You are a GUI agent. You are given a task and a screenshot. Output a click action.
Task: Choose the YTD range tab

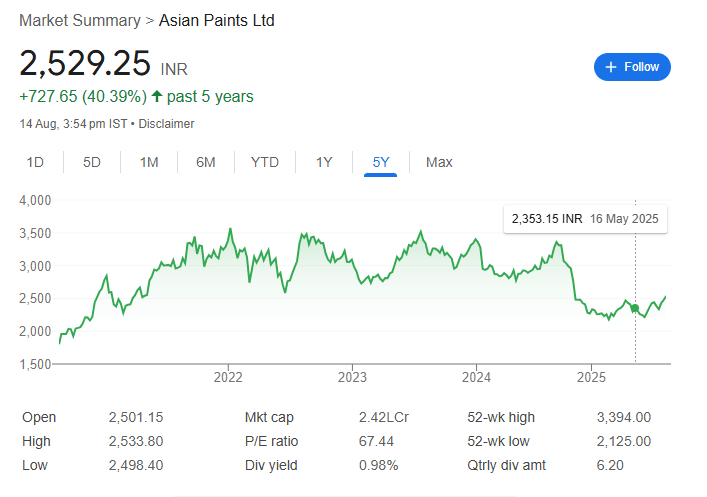coord(265,162)
